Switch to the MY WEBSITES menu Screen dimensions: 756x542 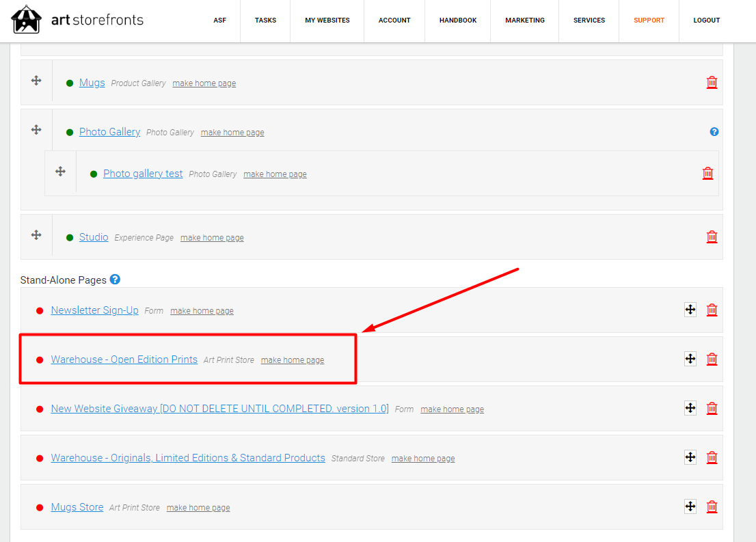pos(327,21)
